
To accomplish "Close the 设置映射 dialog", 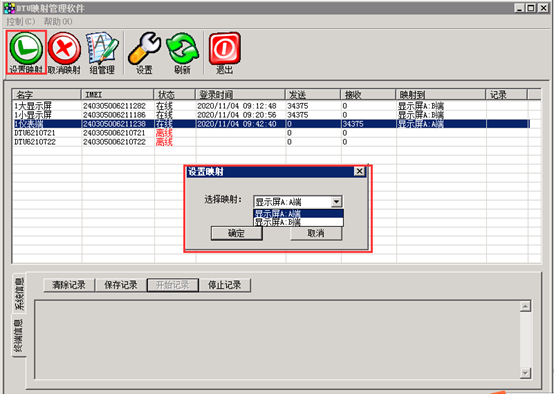I will click(359, 171).
